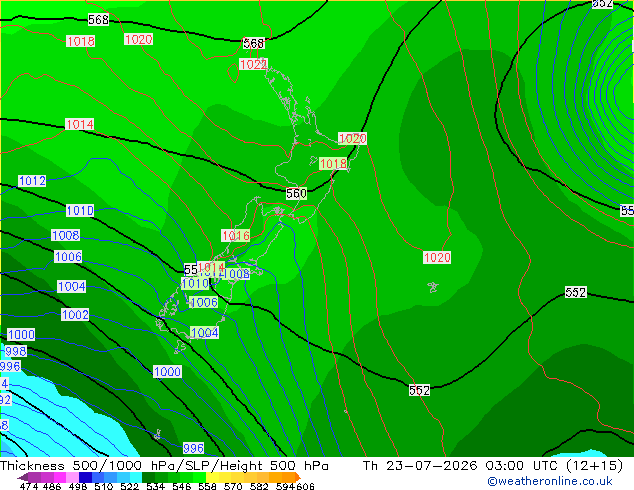Image resolution: width=634 pixels, height=490 pixels.
Task: Click the blue 1002 isobar label
Action: [75, 315]
